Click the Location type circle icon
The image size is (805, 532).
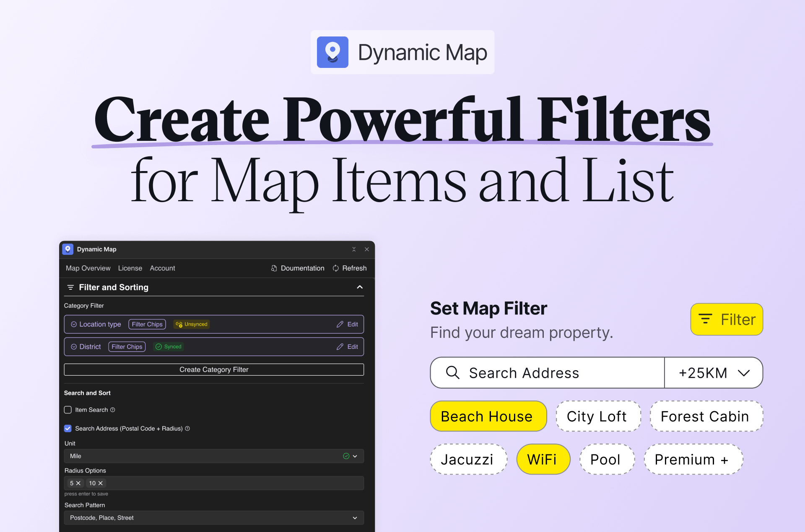pos(74,324)
